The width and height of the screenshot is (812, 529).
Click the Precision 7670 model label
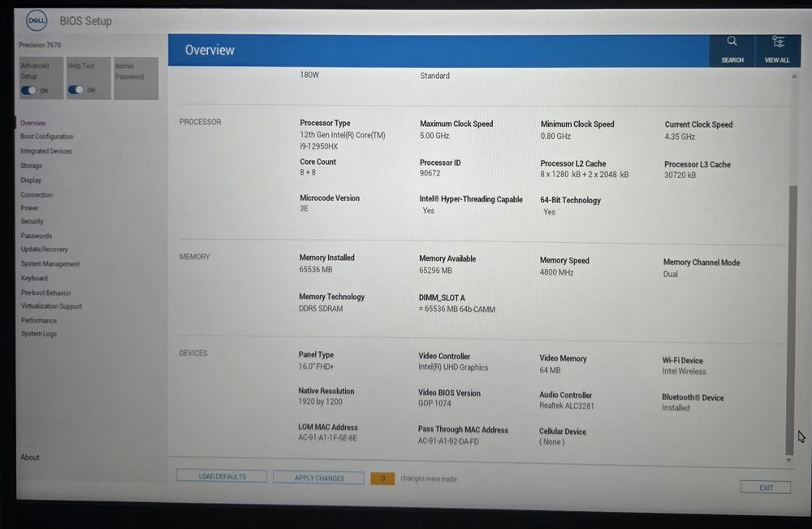[40, 45]
